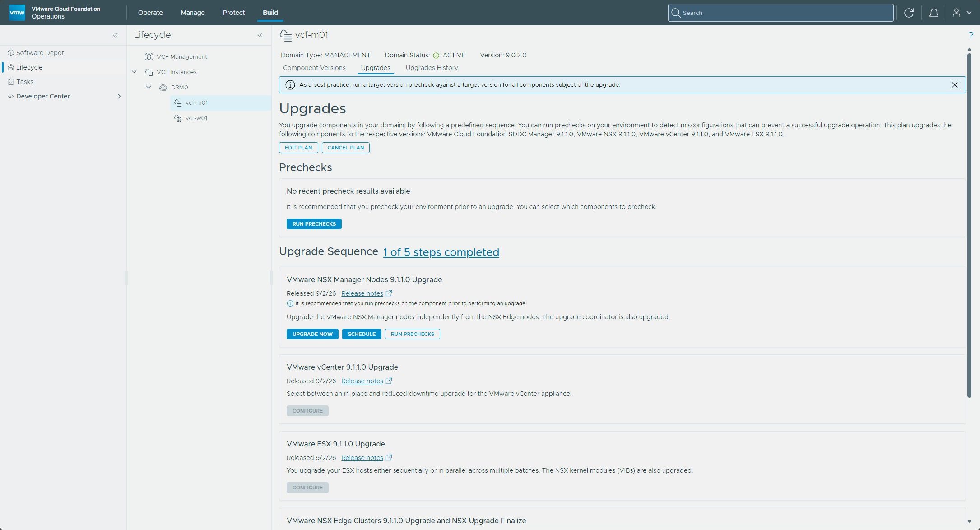Click the search input field
Viewport: 980px width, 530px height.
780,13
